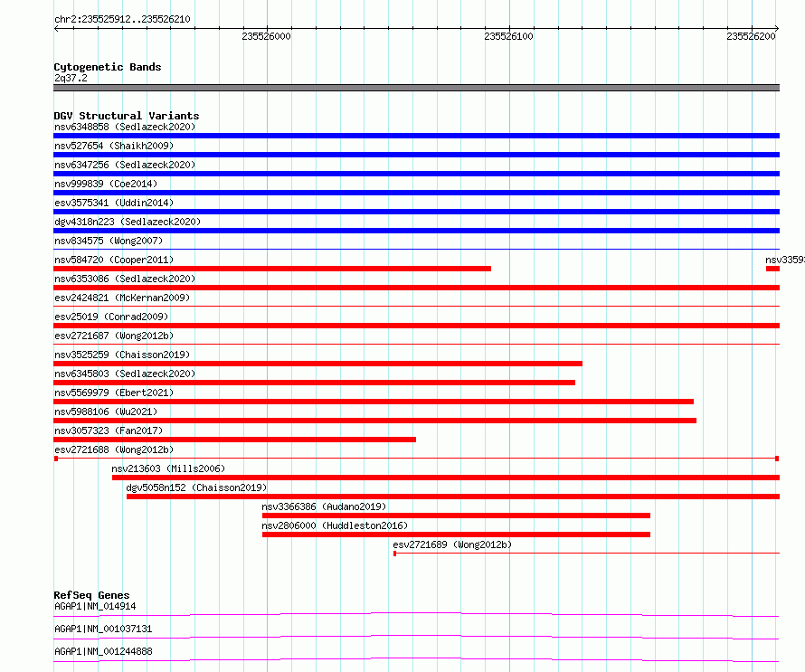Screen dimensions: 805x672
Task: Open variant nsv3366386 (Audano2019)
Action: pos(324,506)
